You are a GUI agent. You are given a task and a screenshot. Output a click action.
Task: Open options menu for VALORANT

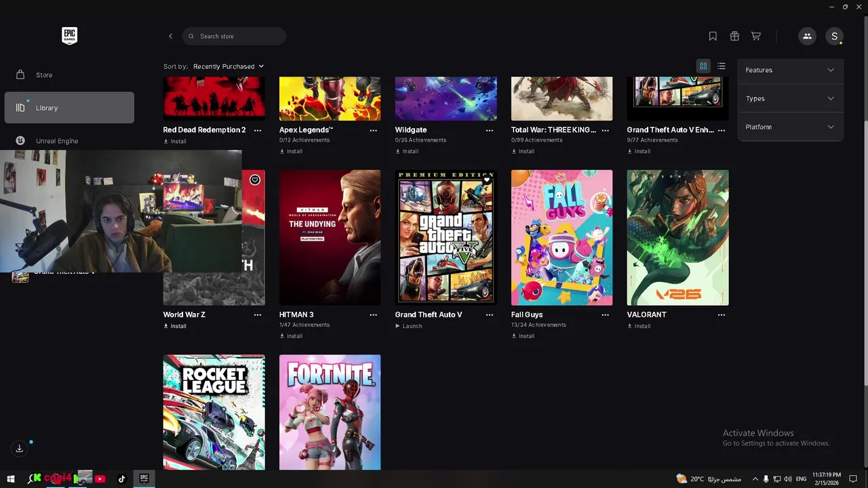tap(722, 315)
